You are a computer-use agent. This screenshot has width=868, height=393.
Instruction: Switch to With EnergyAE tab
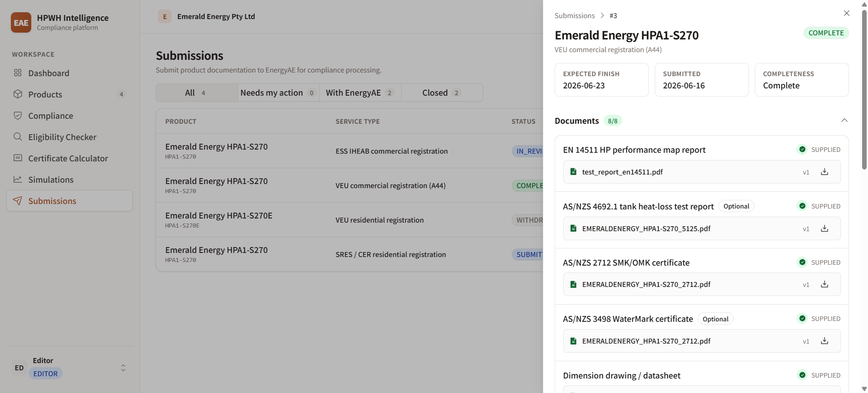coord(360,92)
